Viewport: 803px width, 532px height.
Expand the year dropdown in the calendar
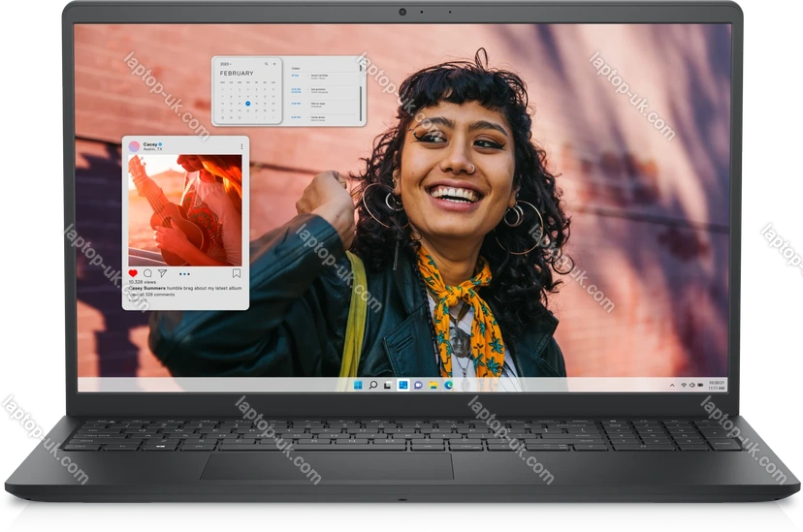[226, 64]
